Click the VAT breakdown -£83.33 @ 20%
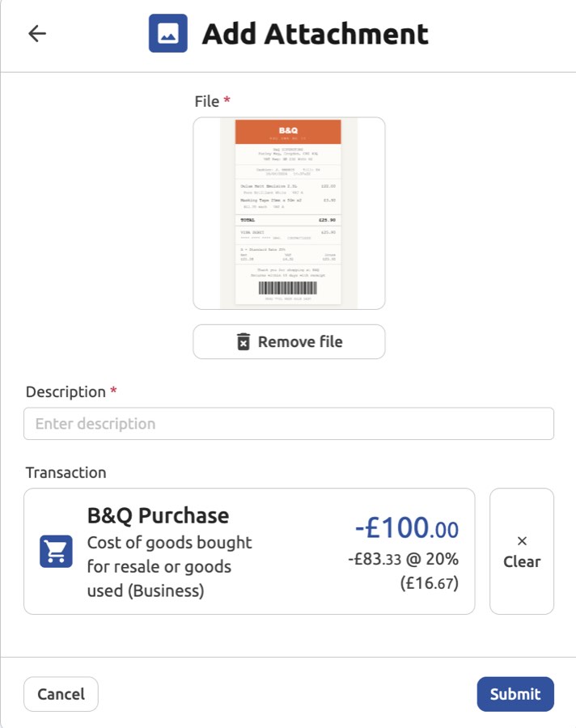This screenshot has width=576, height=728. pyautogui.click(x=404, y=559)
